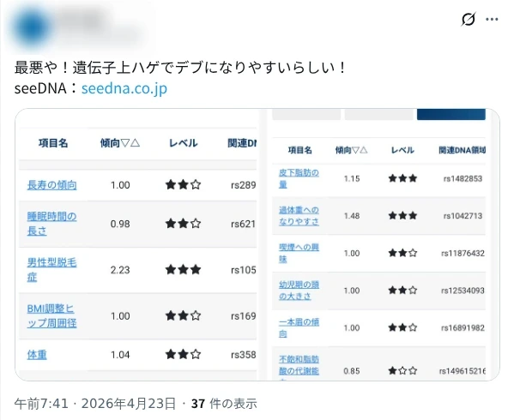Open the 睡眠時間の長さ link
Screen dimensions: 514x420
coord(51,224)
